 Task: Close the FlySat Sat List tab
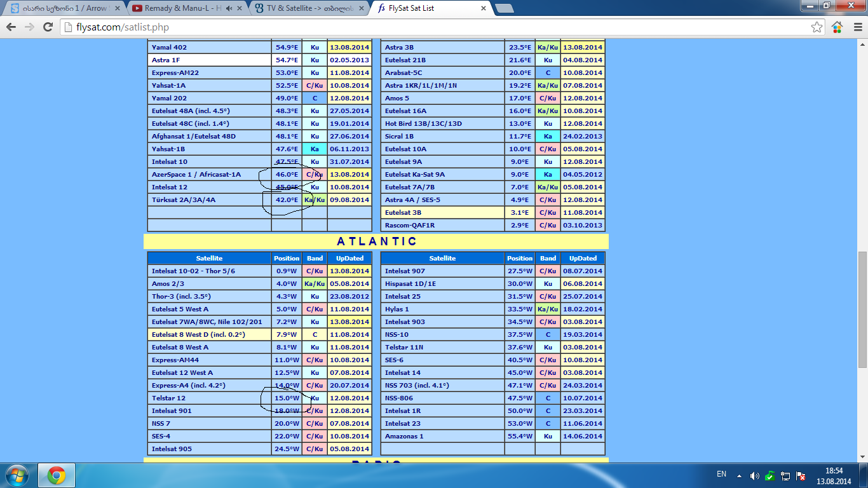pyautogui.click(x=483, y=9)
